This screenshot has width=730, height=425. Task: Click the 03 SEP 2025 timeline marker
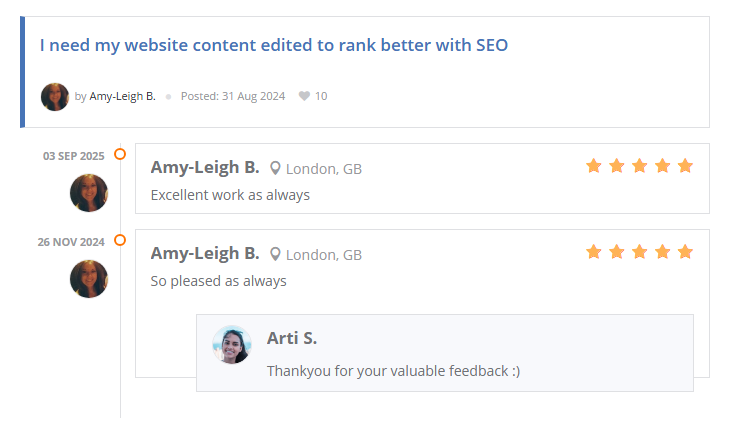[x=120, y=154]
